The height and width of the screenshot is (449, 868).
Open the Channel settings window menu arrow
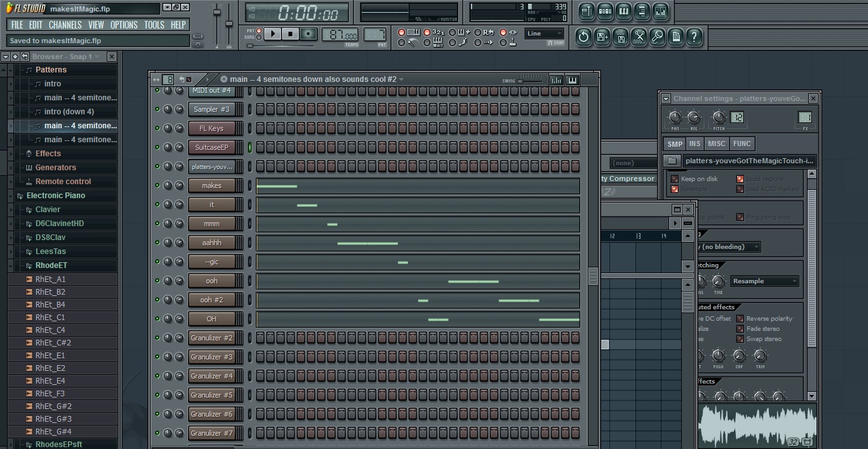pos(666,98)
